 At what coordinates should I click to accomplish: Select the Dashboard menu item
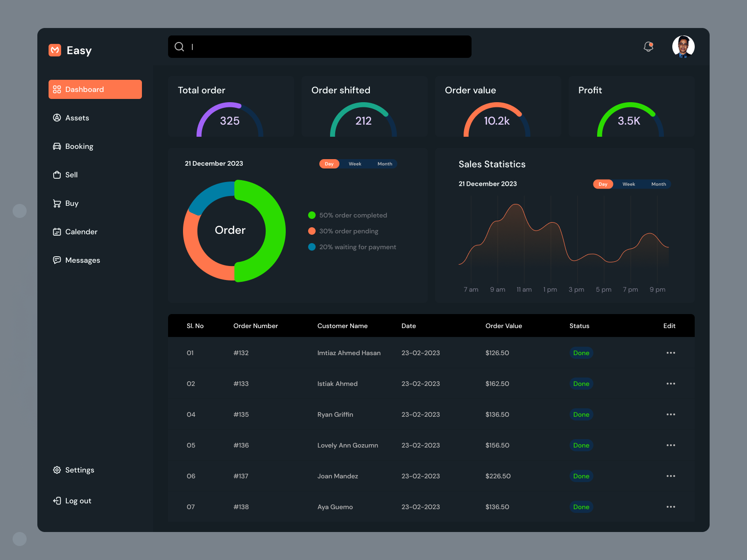[95, 89]
